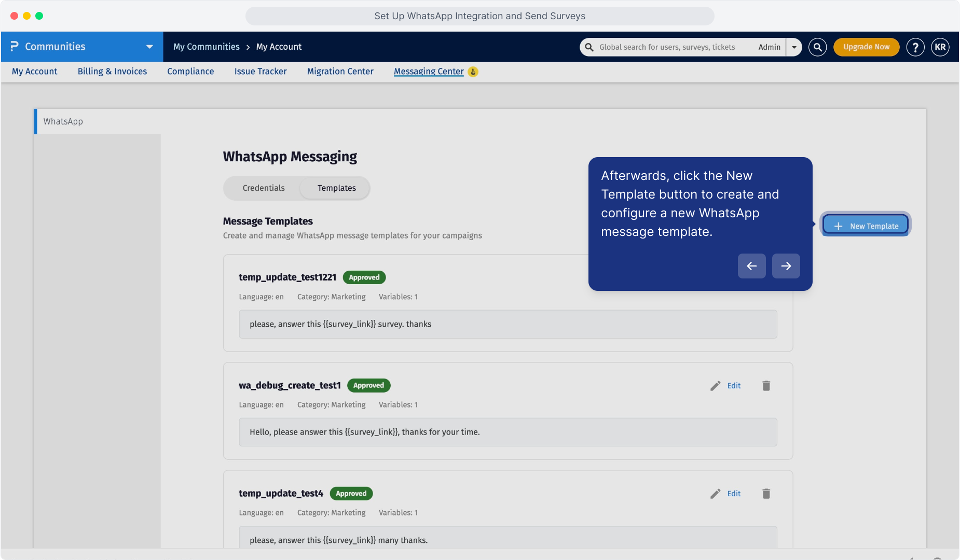Click the Approved badge on temp_update_test4
Viewport: 960px width, 560px height.
pyautogui.click(x=351, y=494)
